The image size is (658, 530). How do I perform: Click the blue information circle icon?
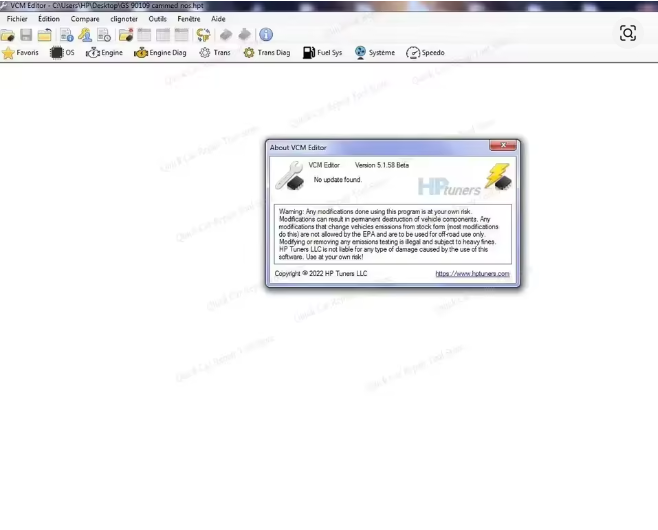point(266,35)
